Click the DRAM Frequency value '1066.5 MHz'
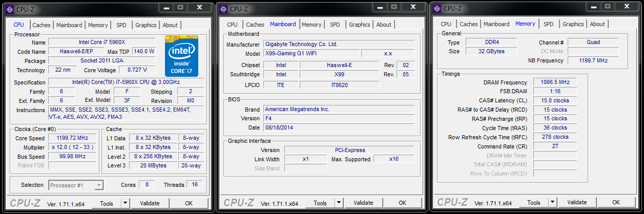Viewport: 644px width, 214px height. [555, 82]
